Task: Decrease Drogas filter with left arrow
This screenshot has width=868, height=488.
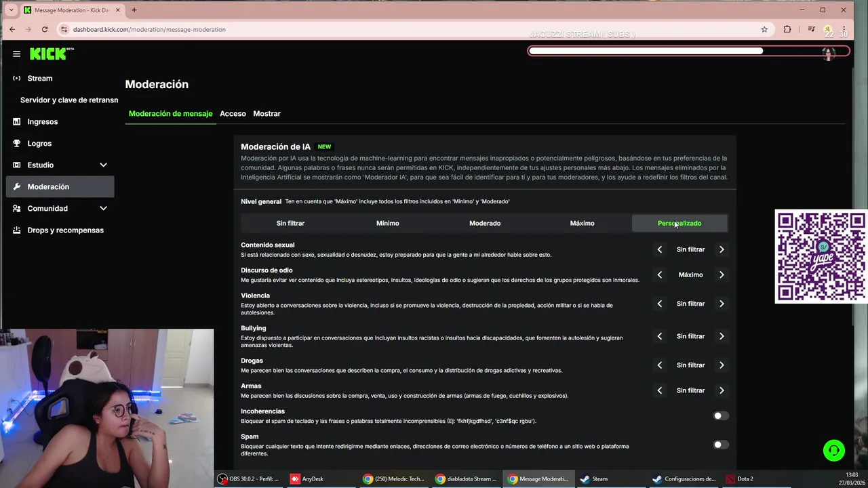Action: coord(659,365)
